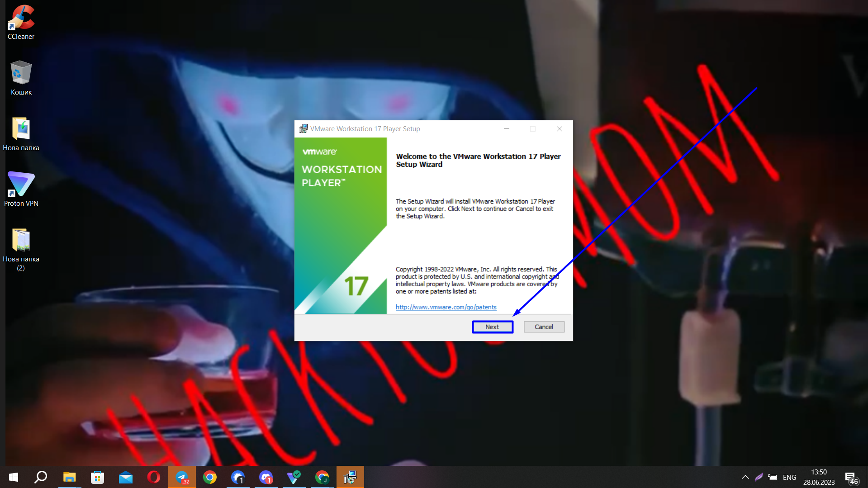Screen dimensions: 868x488
Task: Open Telegram from the taskbar
Action: [182, 477]
